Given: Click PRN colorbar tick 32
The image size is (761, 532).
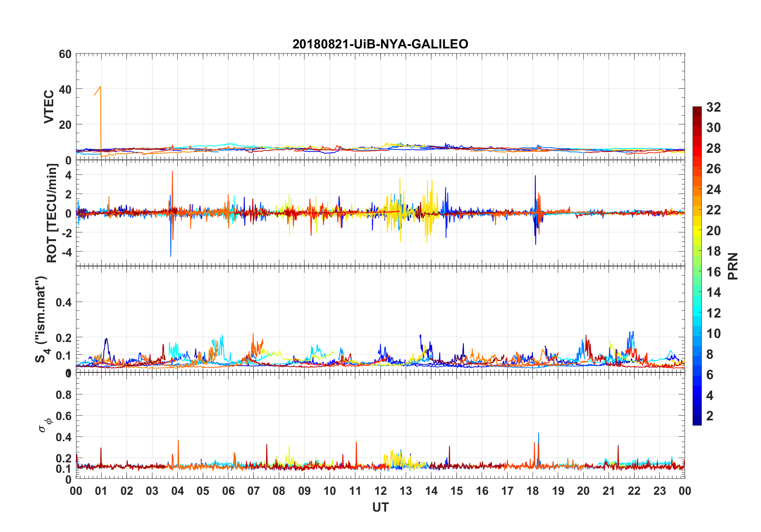Looking at the screenshot, I should click(x=713, y=107).
